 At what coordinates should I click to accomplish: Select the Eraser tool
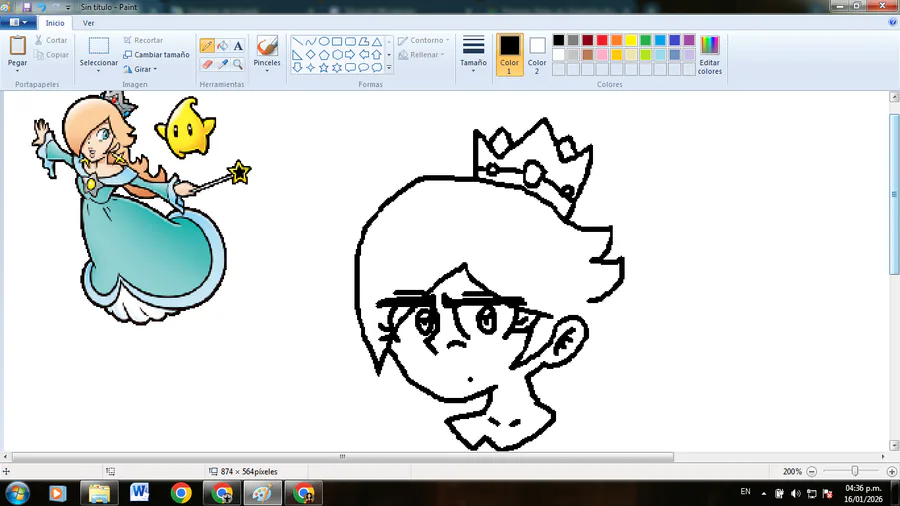click(x=207, y=64)
